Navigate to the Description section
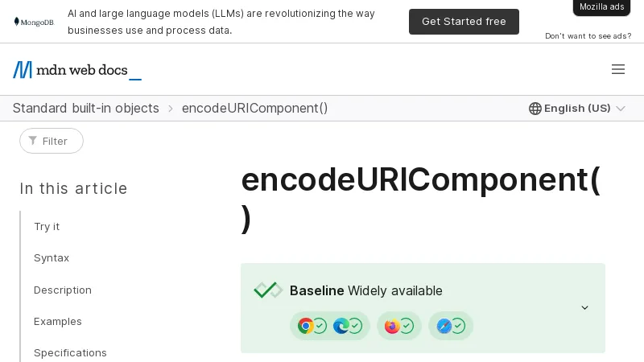644x362 pixels. pos(63,290)
